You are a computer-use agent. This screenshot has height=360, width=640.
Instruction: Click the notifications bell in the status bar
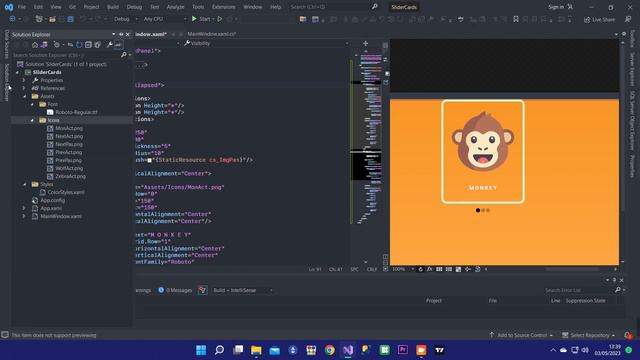pos(628,335)
